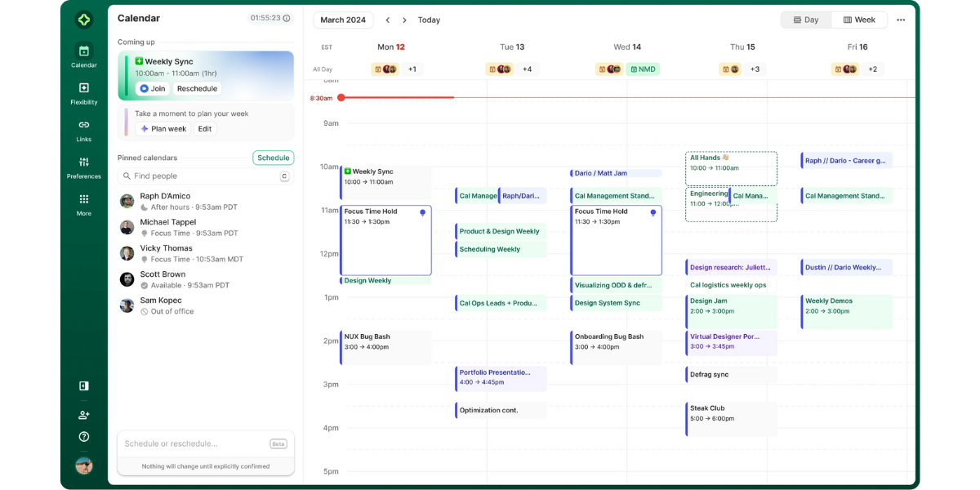
Task: Open the March 2024 date picker
Action: tap(342, 19)
